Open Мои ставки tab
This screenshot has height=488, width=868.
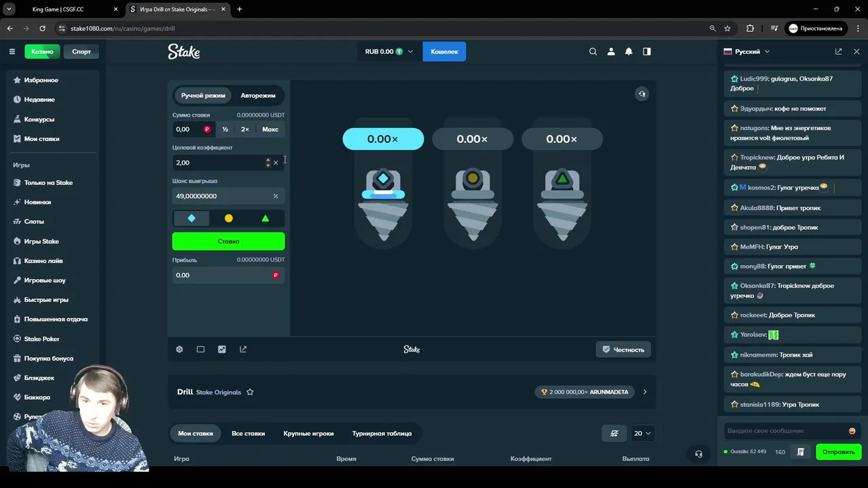click(x=195, y=433)
